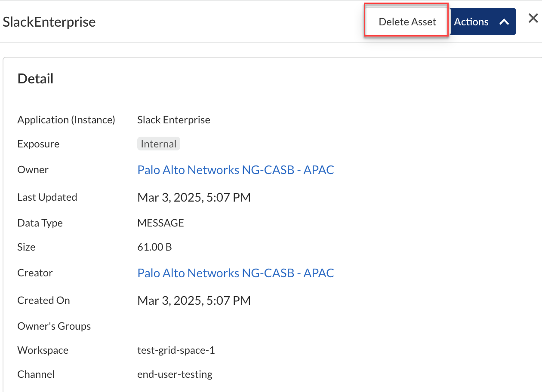This screenshot has width=542, height=392.
Task: Open the Creator link Palo Alto Networks NG-CASB - APAC
Action: point(235,273)
